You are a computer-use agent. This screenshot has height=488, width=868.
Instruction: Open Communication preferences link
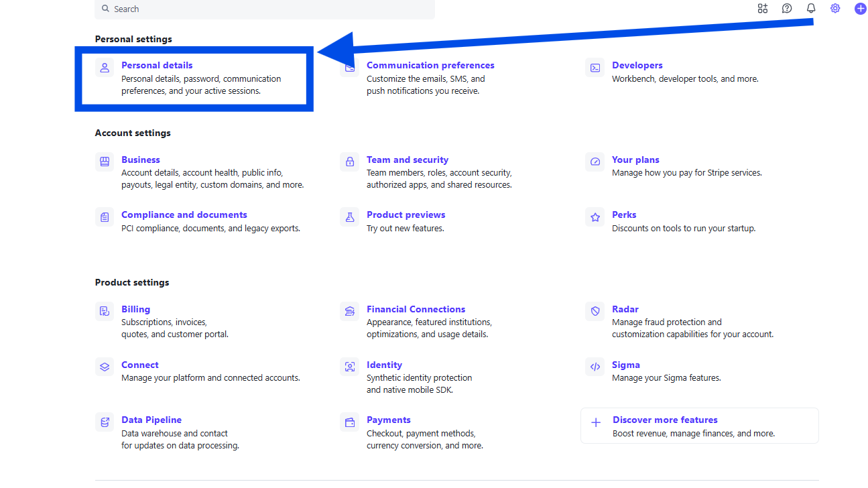click(x=430, y=65)
